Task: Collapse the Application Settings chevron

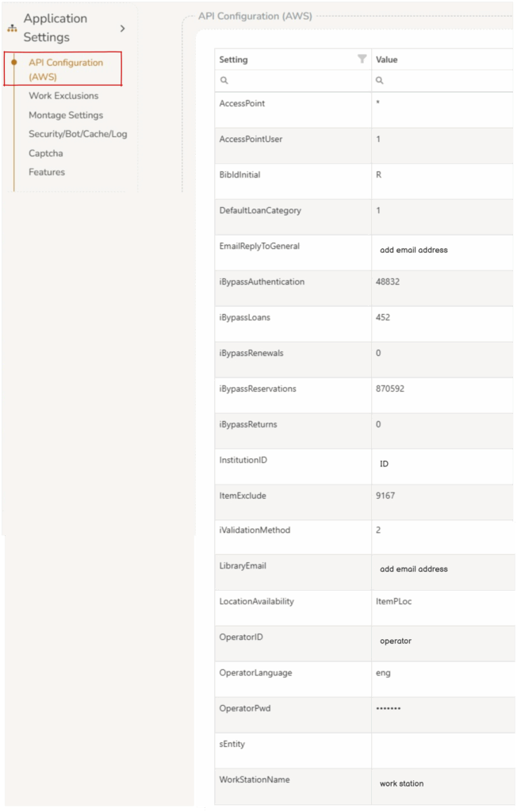Action: 122,28
